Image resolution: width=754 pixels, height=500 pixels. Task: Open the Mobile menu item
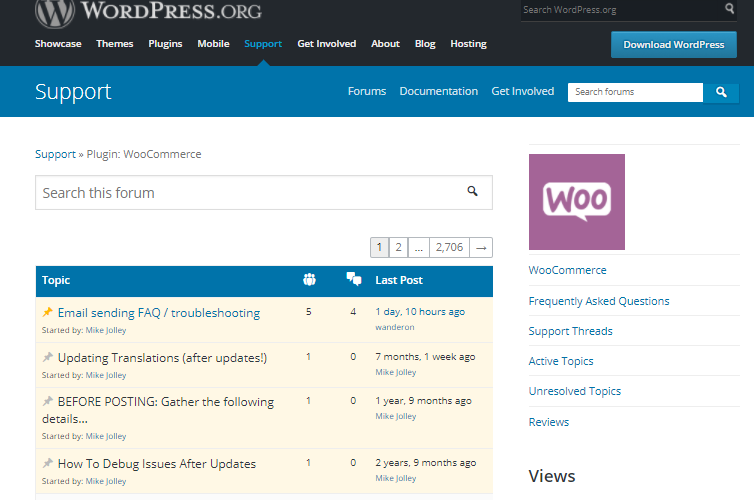pos(214,44)
